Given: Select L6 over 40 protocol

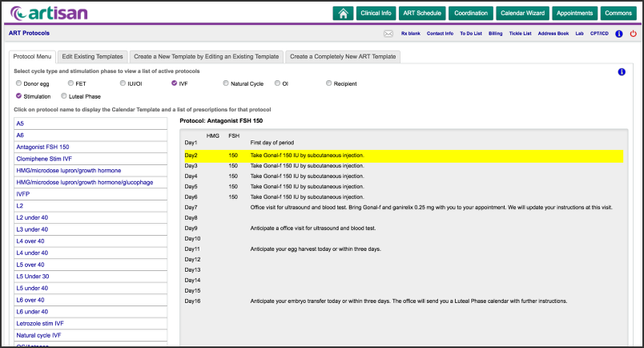Looking at the screenshot, I should click(x=91, y=300).
